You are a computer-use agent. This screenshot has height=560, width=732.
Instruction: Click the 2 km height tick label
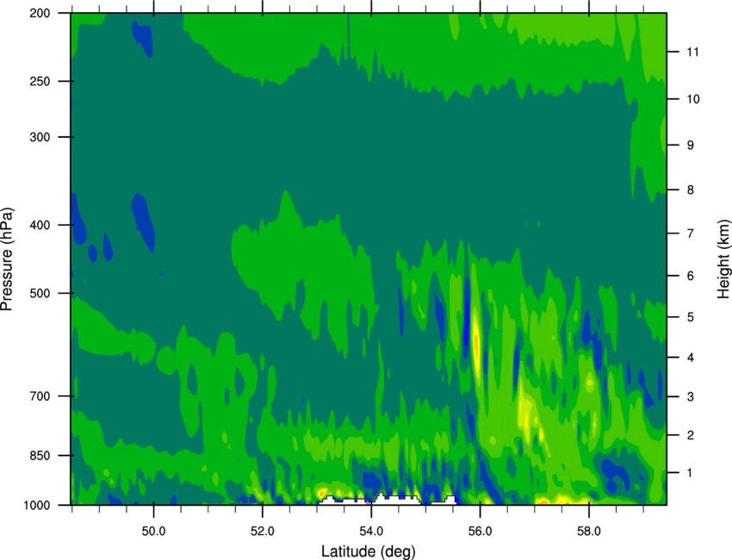(690, 435)
